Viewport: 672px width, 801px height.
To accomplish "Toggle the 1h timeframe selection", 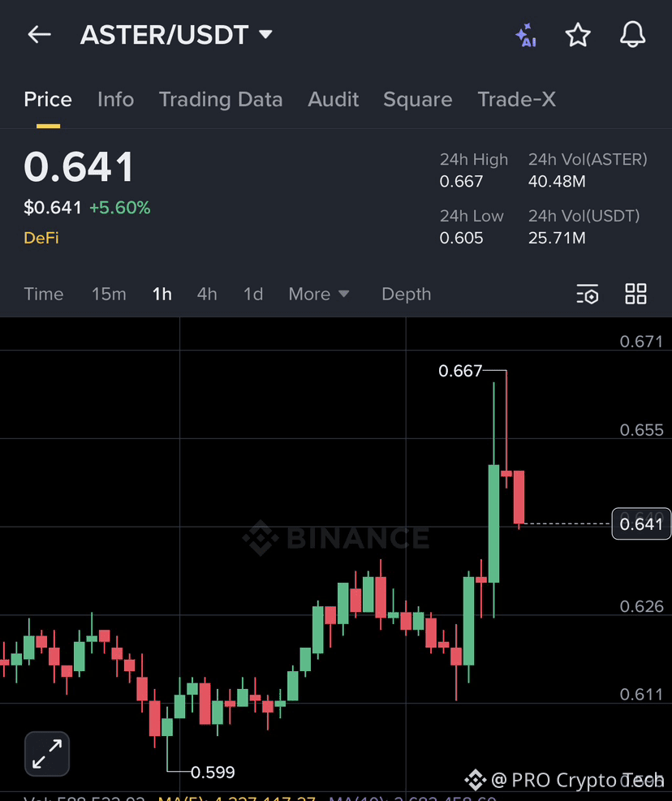I will point(162,294).
